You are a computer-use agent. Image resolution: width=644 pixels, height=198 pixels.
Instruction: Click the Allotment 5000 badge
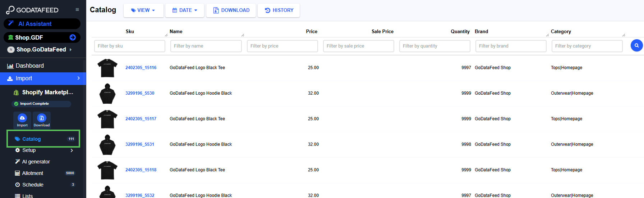click(x=70, y=173)
